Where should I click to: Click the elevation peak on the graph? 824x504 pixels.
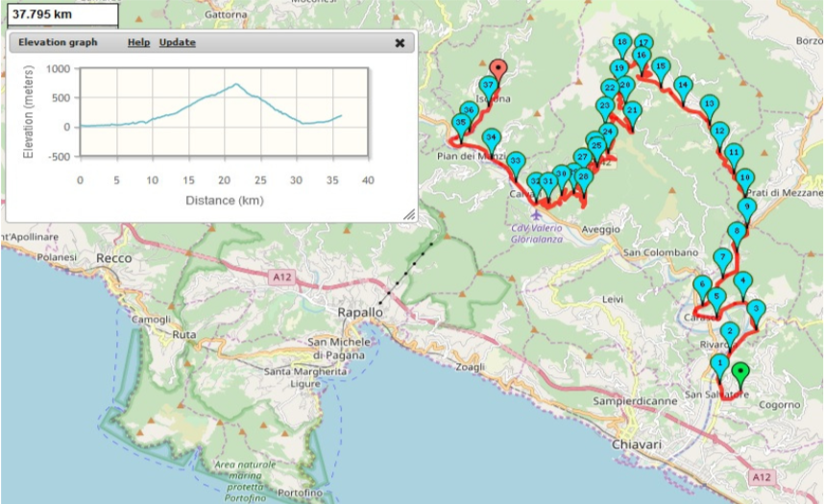tap(236, 84)
